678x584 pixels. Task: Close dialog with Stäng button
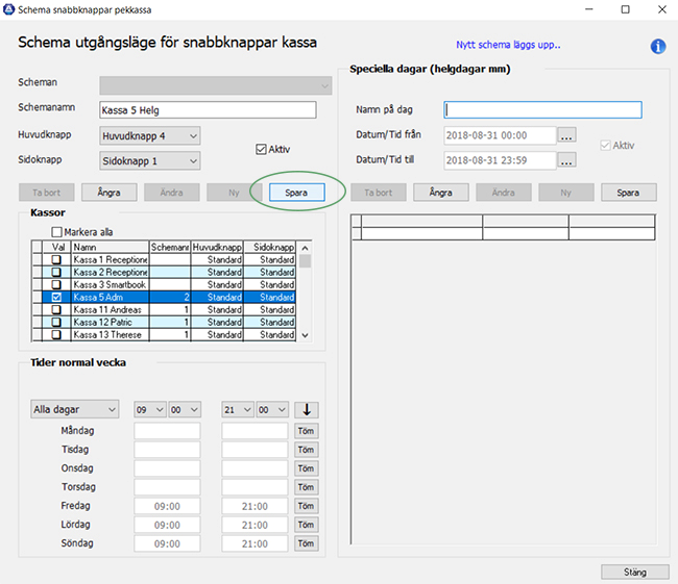pyautogui.click(x=635, y=572)
